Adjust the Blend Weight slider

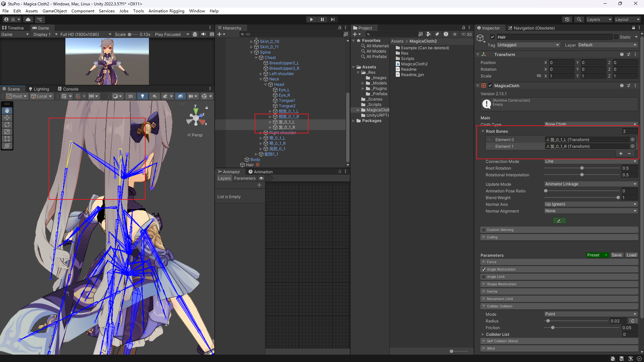coord(582,198)
